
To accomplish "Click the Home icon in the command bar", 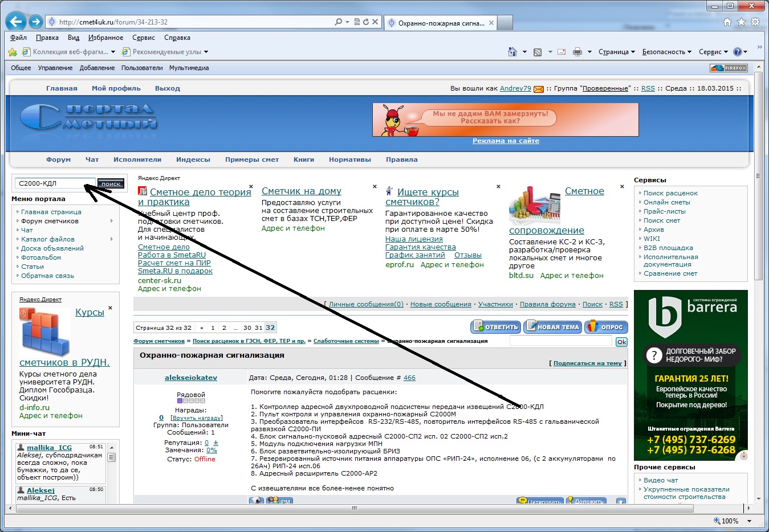I will click(x=512, y=52).
